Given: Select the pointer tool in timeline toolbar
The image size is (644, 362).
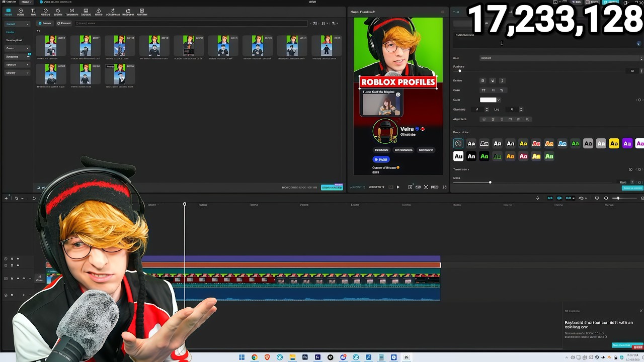Looking at the screenshot, I should coord(16,198).
